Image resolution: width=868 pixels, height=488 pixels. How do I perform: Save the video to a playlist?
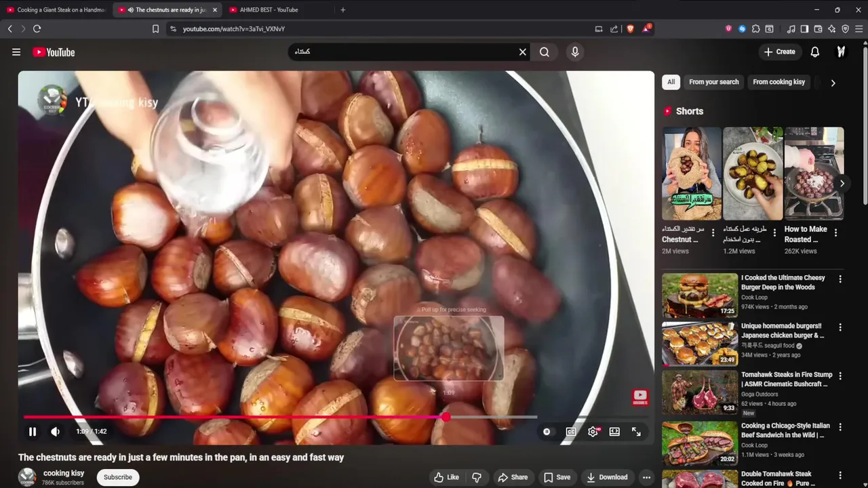click(x=557, y=477)
